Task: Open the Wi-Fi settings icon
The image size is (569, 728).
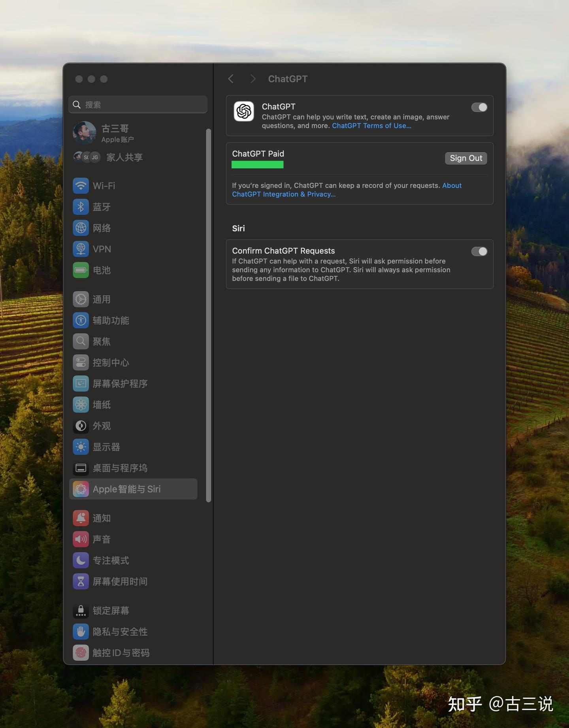Action: [x=81, y=186]
